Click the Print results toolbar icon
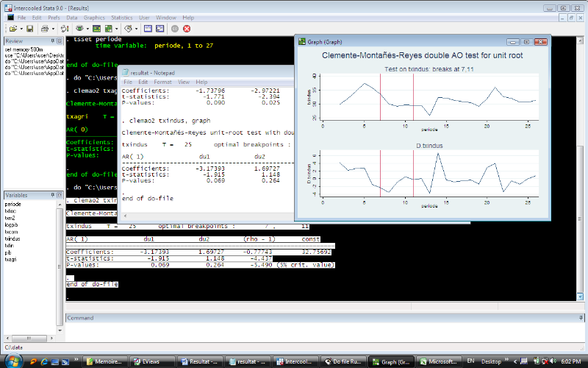This screenshot has height=368, width=588. coord(46,28)
